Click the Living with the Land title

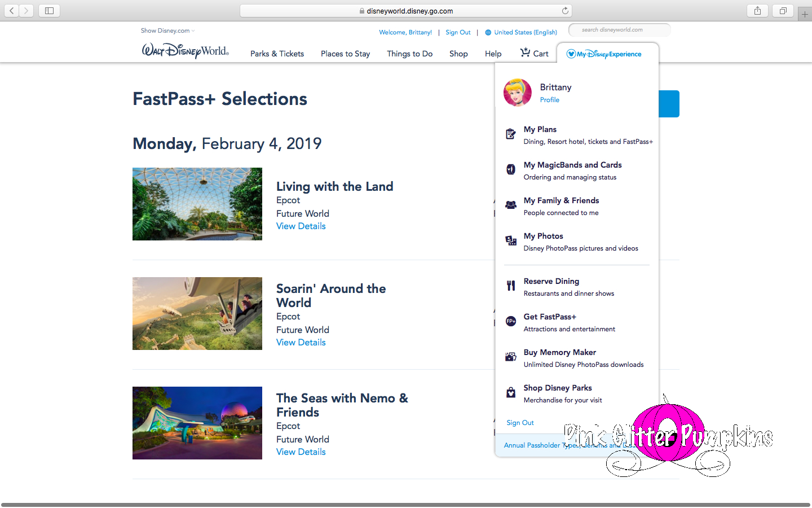[x=335, y=186]
